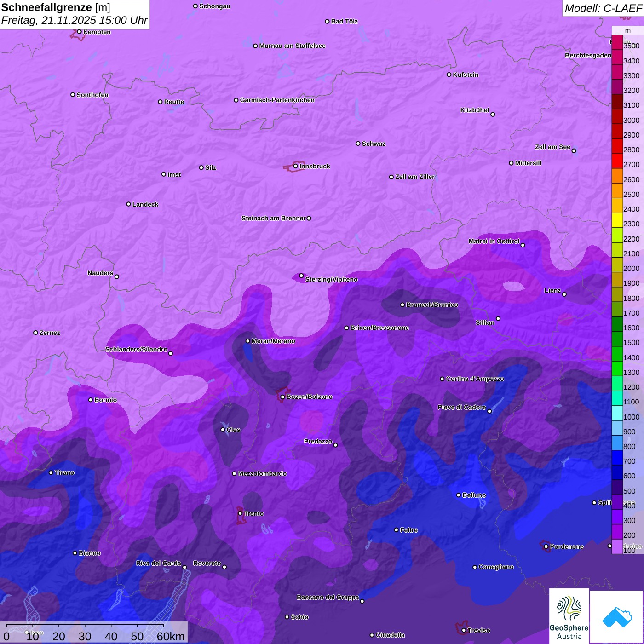Click the Schwaz town label
This screenshot has height=644, width=644.
tap(374, 144)
